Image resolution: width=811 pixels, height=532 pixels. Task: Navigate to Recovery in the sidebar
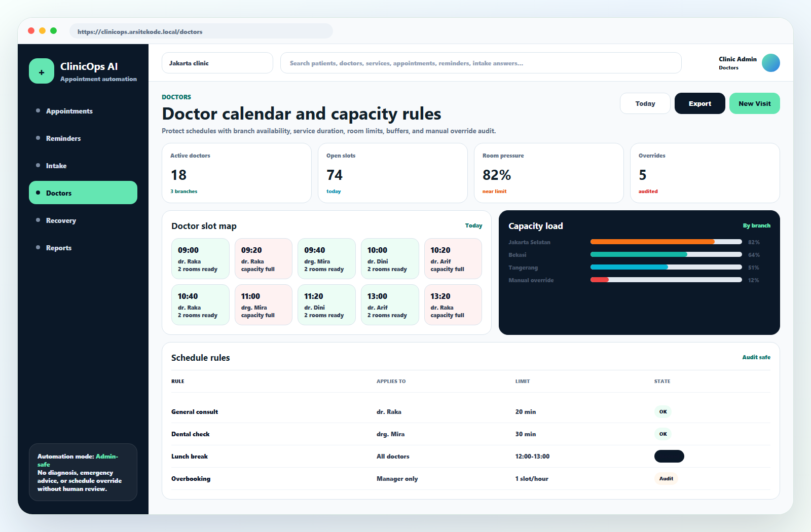click(x=83, y=220)
